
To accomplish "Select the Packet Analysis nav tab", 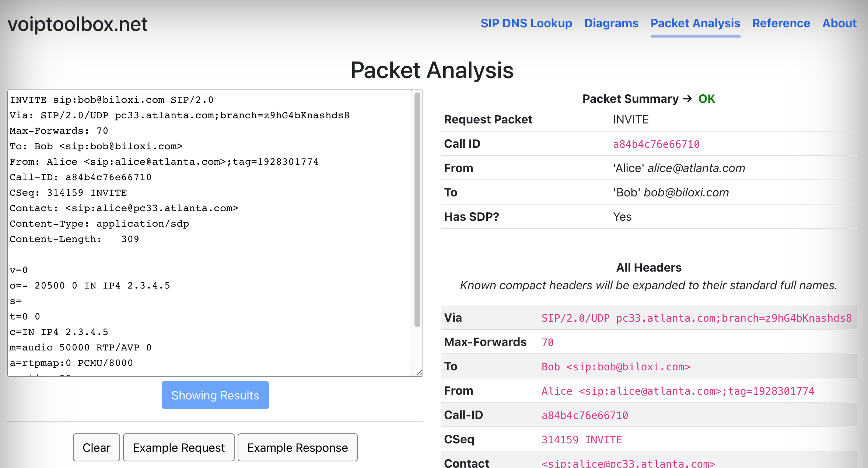I will click(x=695, y=23).
